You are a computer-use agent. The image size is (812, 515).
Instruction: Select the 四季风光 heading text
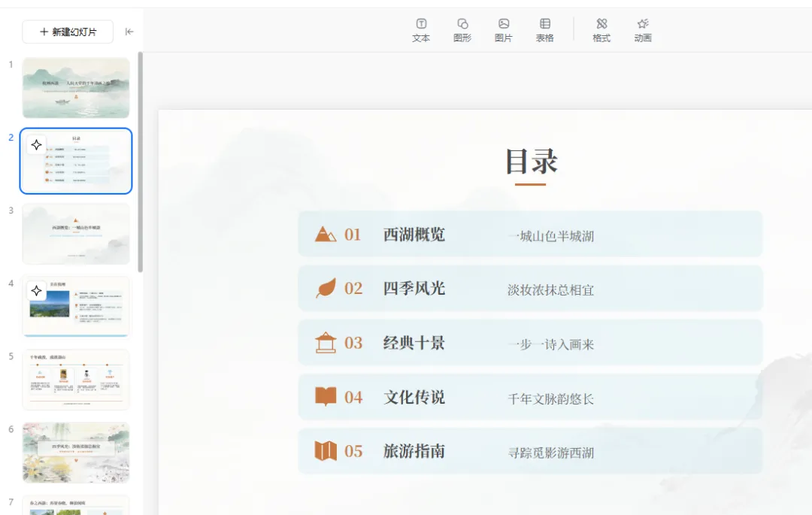pyautogui.click(x=414, y=288)
